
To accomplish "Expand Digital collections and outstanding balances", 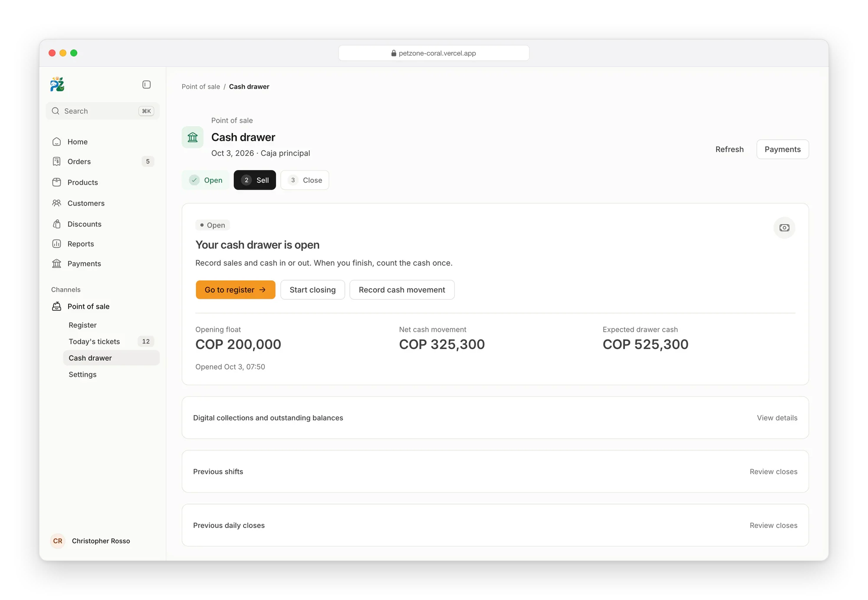I will pos(495,418).
